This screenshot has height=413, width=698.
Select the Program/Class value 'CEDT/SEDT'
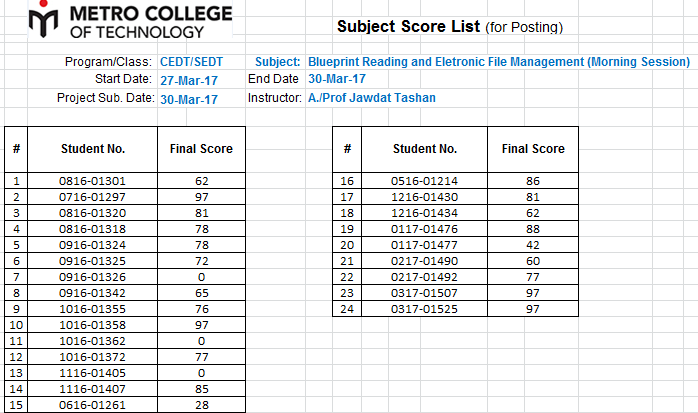click(x=191, y=62)
